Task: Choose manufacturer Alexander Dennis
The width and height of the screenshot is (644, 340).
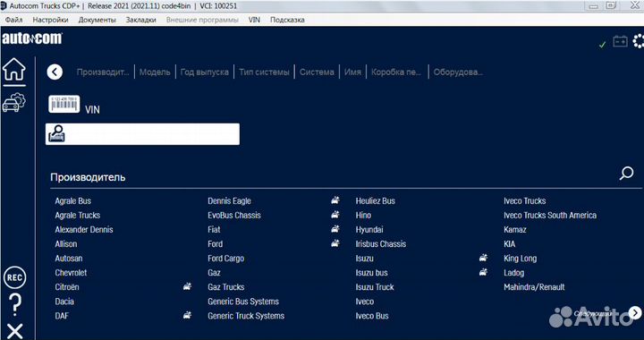Action: (x=84, y=230)
